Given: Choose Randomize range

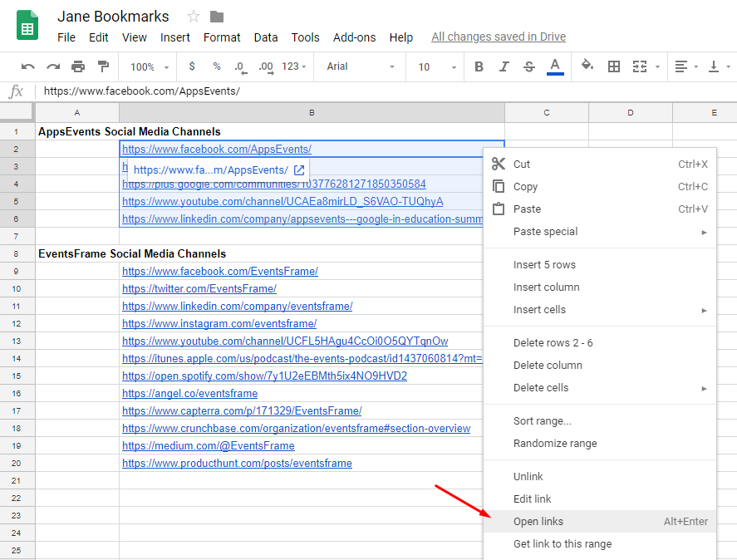Looking at the screenshot, I should (x=600, y=444).
